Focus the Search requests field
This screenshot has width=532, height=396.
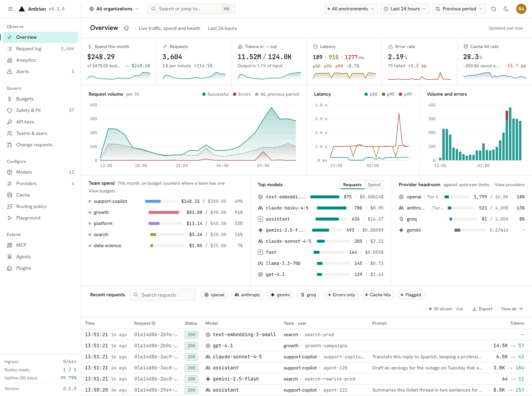pos(163,295)
